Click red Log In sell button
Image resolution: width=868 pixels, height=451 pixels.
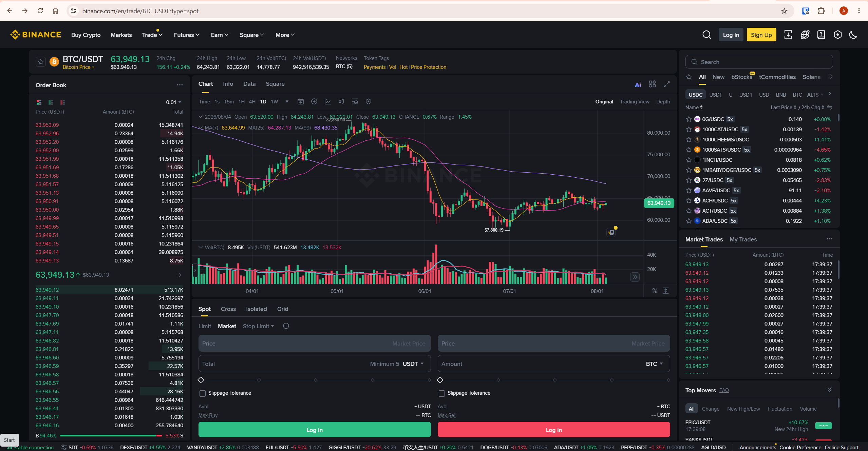(x=554, y=430)
